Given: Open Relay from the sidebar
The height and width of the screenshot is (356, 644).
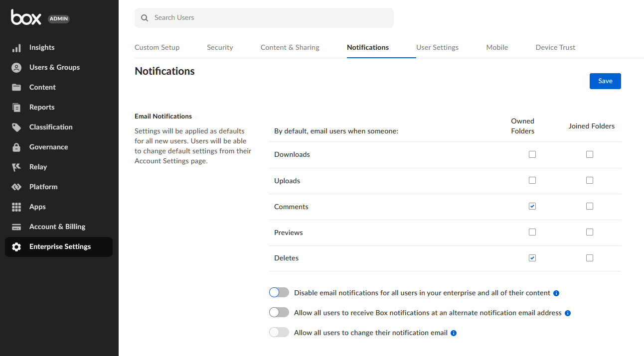Looking at the screenshot, I should click(39, 167).
